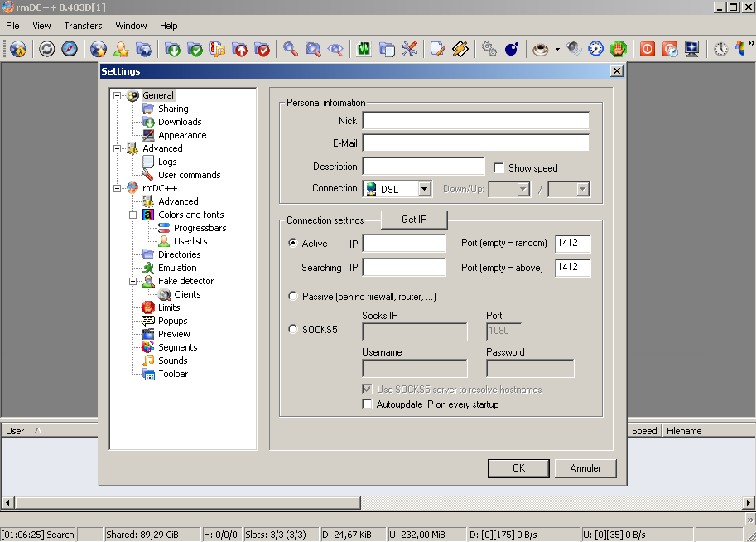The image size is (756, 542).
Task: Open the Connection DSL dropdown
Action: coord(424,189)
